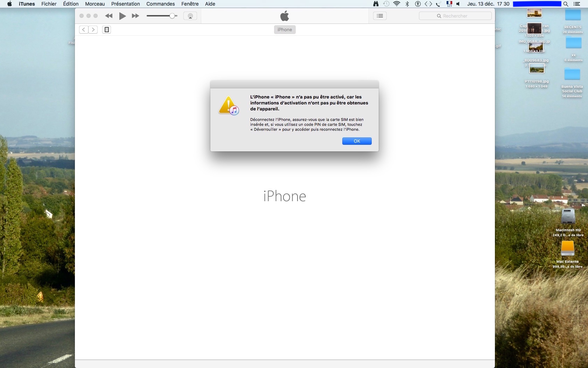Click the bold activation error message text
588x368 pixels.
(309, 103)
